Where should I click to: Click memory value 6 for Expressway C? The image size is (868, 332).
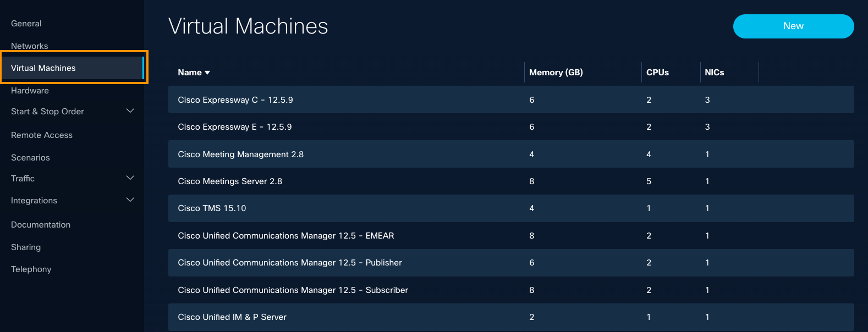[x=532, y=100]
